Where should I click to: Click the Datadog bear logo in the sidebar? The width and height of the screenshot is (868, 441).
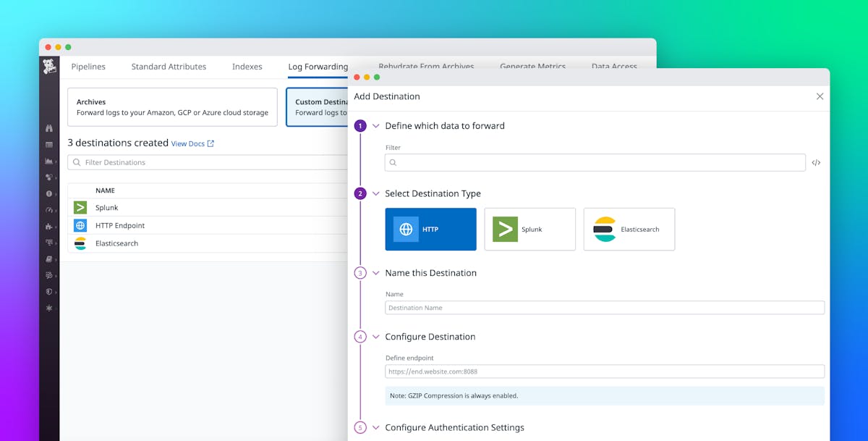pyautogui.click(x=48, y=64)
